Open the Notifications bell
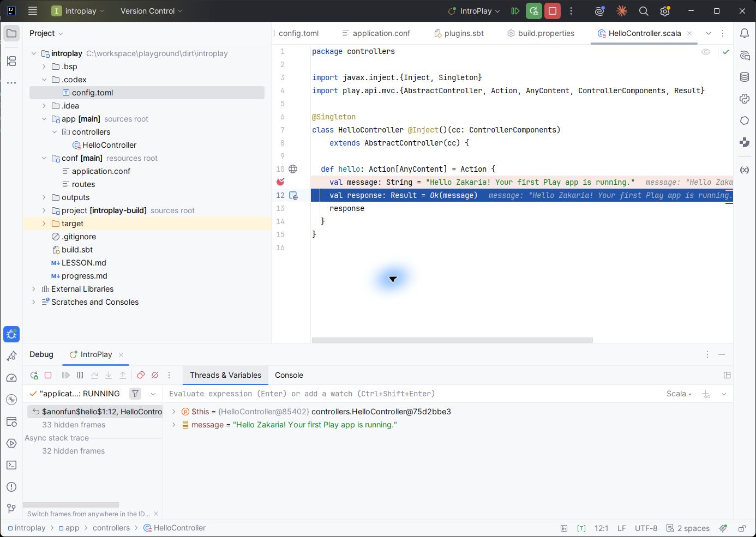 [x=745, y=33]
